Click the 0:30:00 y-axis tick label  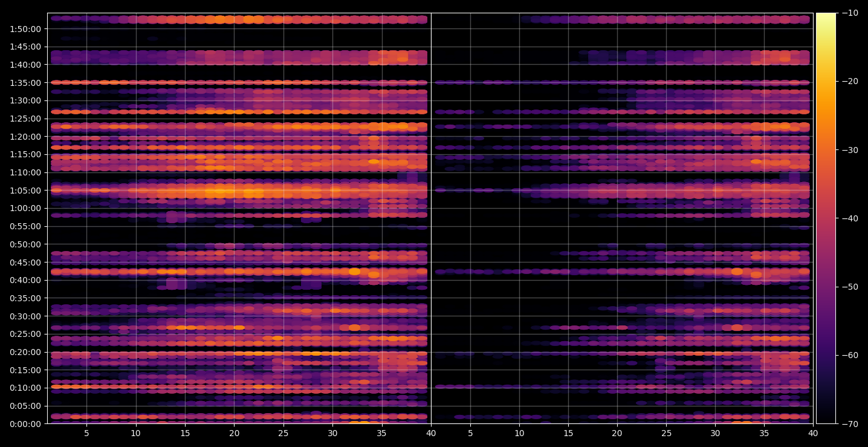pos(25,316)
